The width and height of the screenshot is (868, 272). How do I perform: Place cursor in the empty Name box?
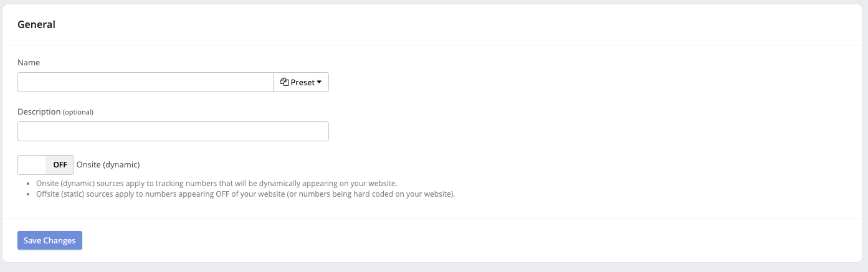[145, 82]
